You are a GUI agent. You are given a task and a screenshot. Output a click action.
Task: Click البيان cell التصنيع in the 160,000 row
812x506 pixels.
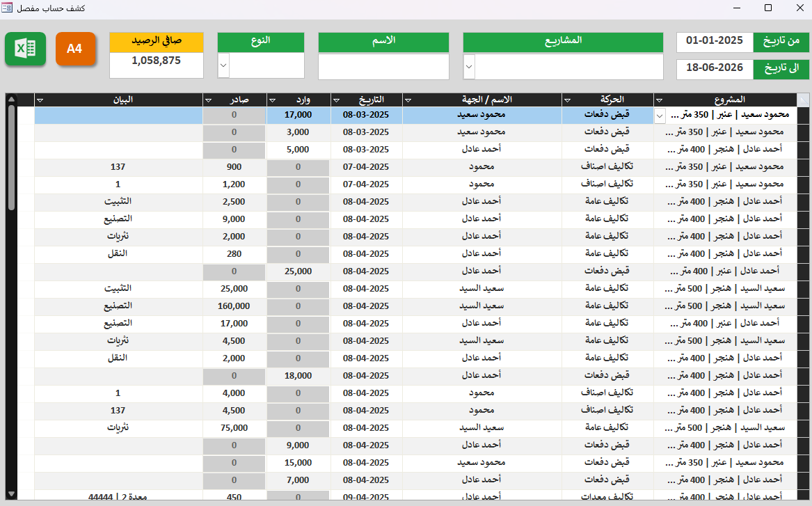(x=118, y=307)
